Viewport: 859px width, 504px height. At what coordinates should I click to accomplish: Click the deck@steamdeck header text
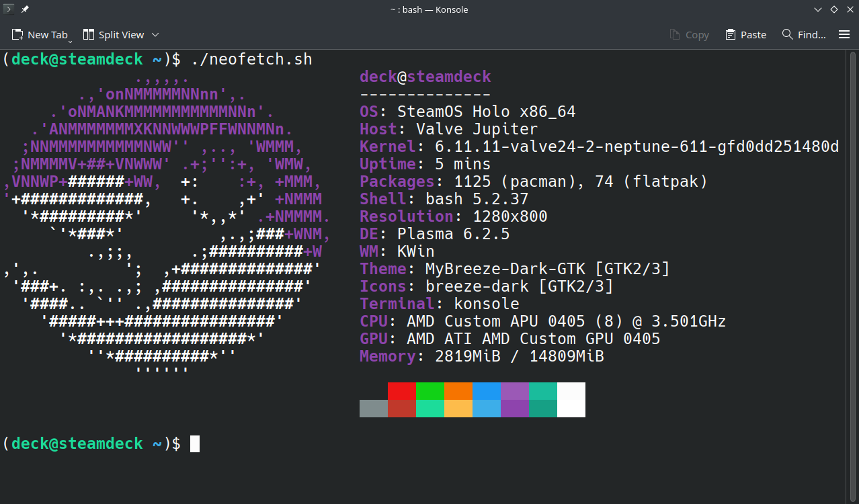425,77
